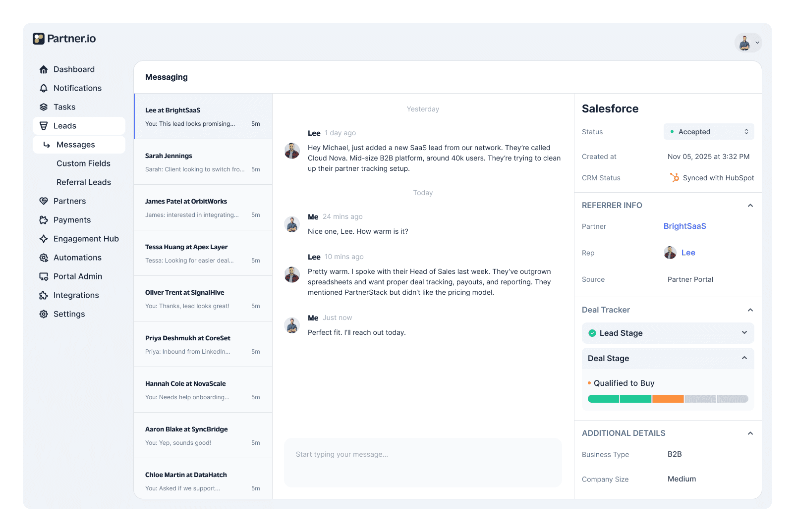Click the 'Nov 05, 2025 at 3:32 PM' value
Screen dimensions: 795x532
(x=708, y=157)
